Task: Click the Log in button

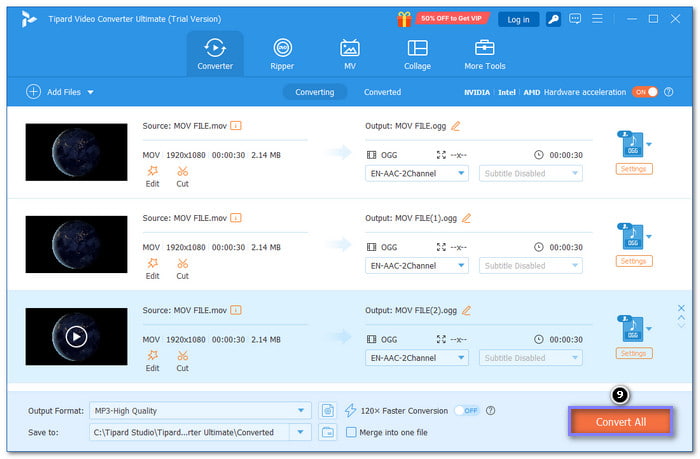Action: pos(518,20)
